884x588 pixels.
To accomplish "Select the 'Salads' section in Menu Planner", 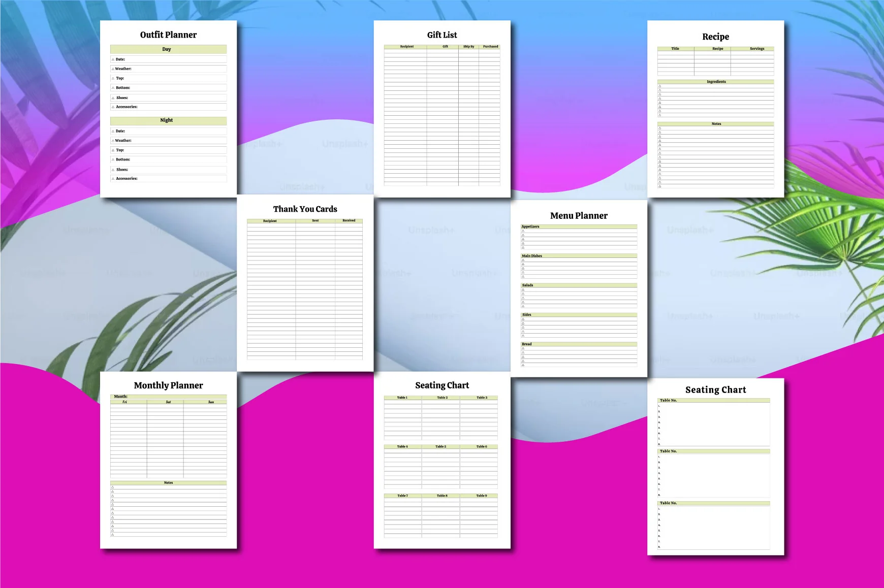I will pyautogui.click(x=579, y=285).
